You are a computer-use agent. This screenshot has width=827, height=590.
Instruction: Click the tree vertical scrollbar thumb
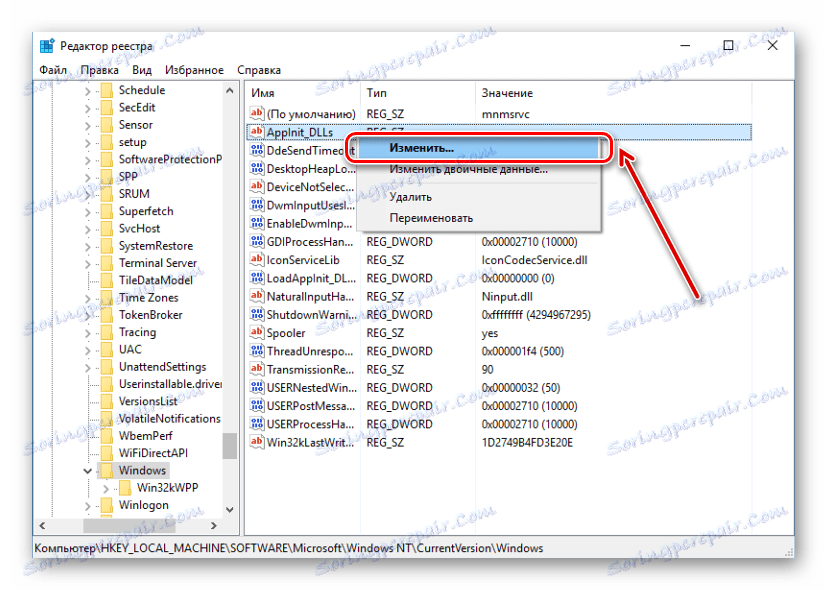point(229,446)
